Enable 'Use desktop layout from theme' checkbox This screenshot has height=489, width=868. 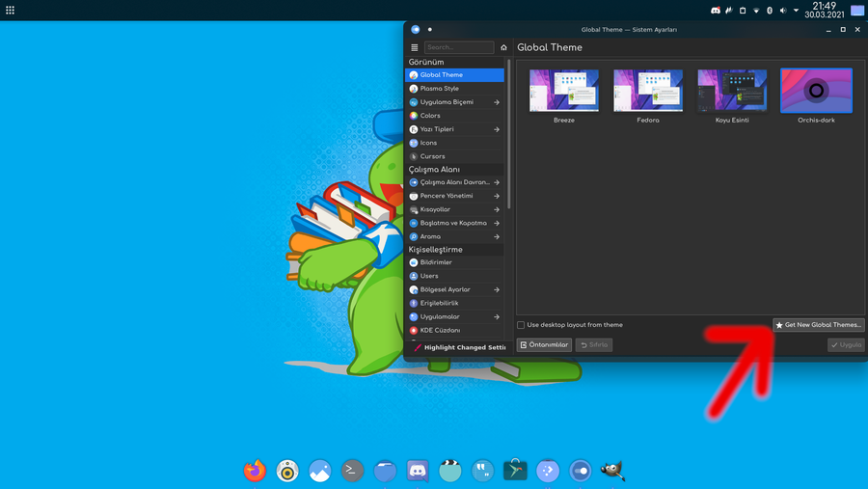[x=522, y=325]
